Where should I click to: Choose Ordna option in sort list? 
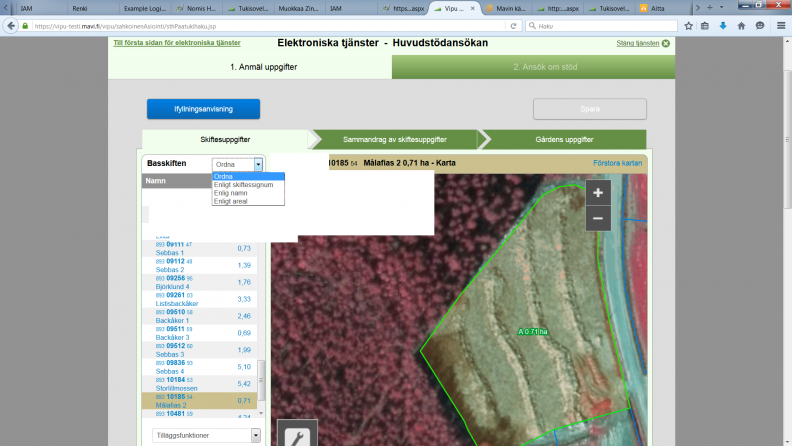[x=248, y=176]
